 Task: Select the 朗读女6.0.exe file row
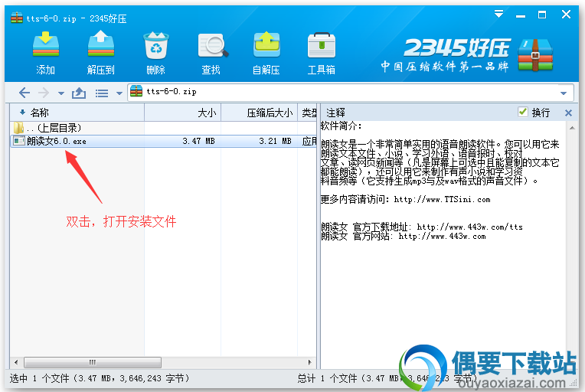point(163,141)
